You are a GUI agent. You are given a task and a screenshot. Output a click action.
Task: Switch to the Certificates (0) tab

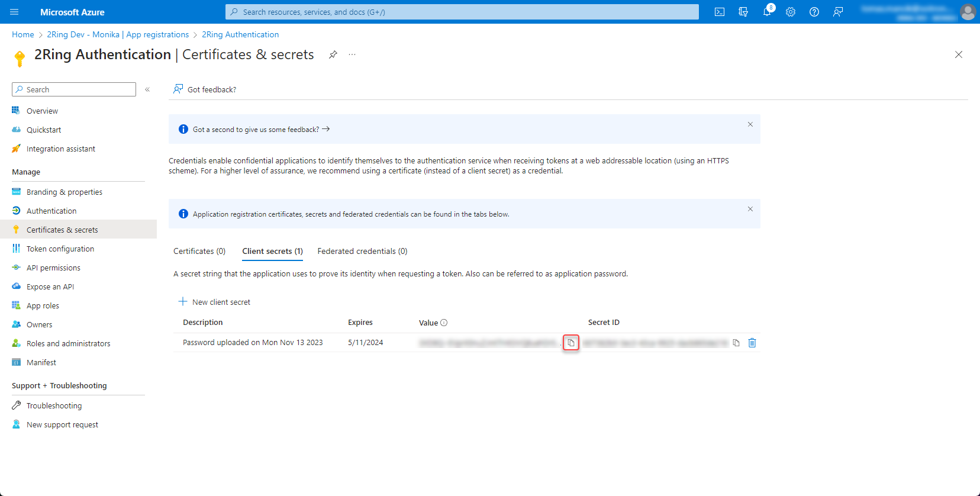199,251
